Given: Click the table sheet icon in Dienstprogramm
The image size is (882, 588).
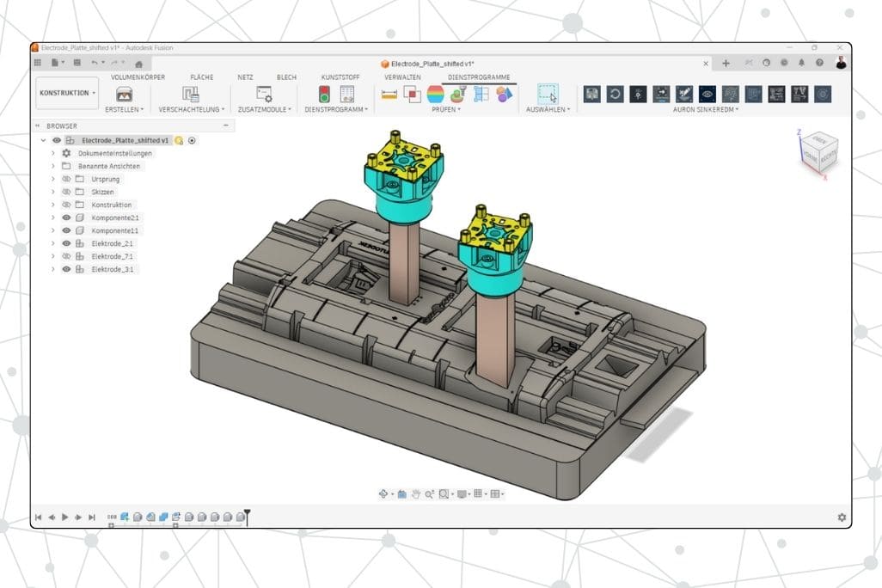Looking at the screenshot, I should click(x=347, y=94).
